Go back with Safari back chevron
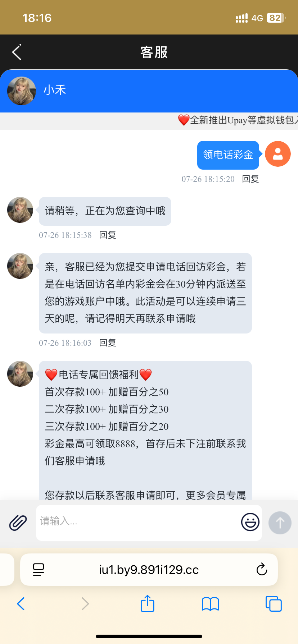Viewport: 298px width, 644px height. click(x=21, y=604)
